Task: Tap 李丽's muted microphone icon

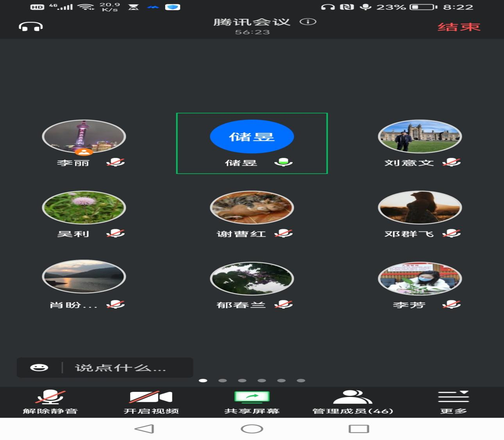Action: (x=116, y=162)
